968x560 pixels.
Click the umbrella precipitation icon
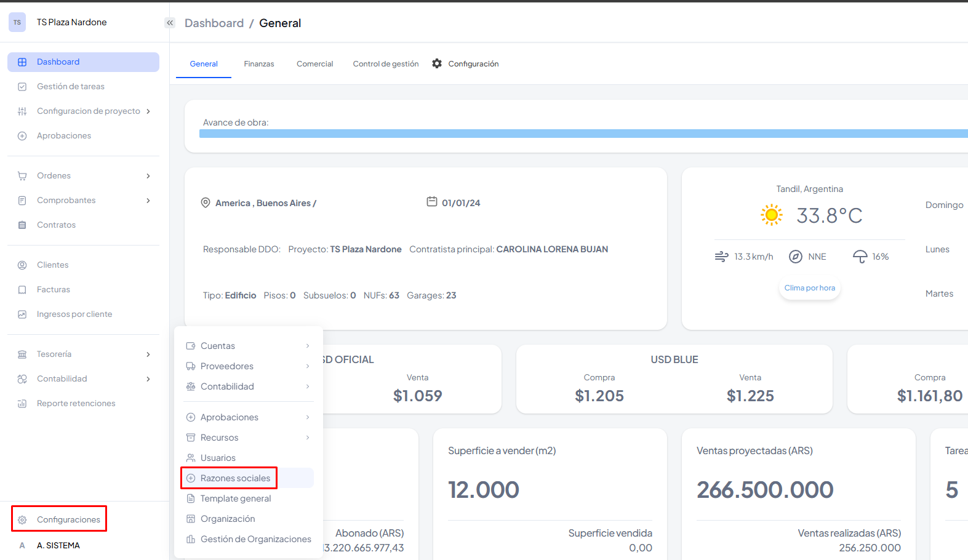[x=860, y=257]
